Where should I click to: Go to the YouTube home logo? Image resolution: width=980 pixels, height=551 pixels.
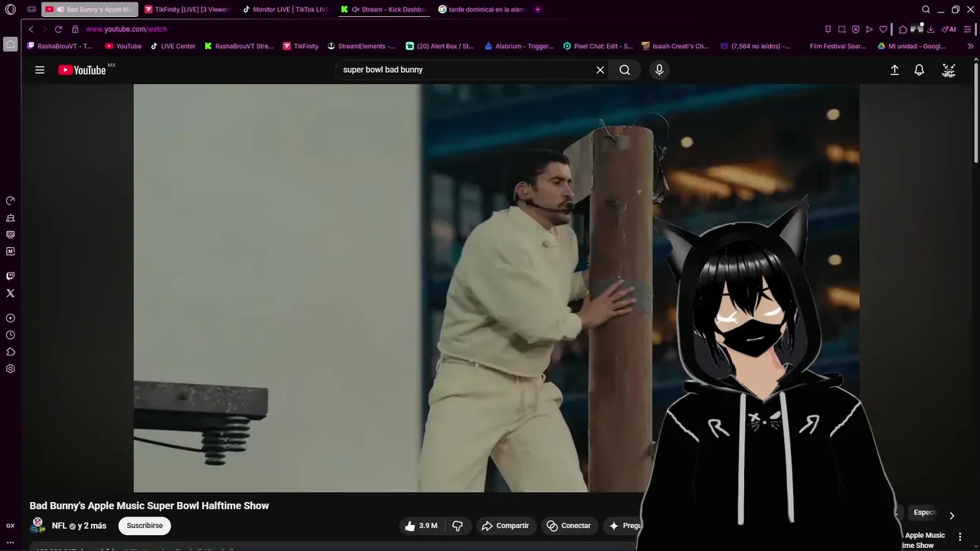pyautogui.click(x=82, y=70)
